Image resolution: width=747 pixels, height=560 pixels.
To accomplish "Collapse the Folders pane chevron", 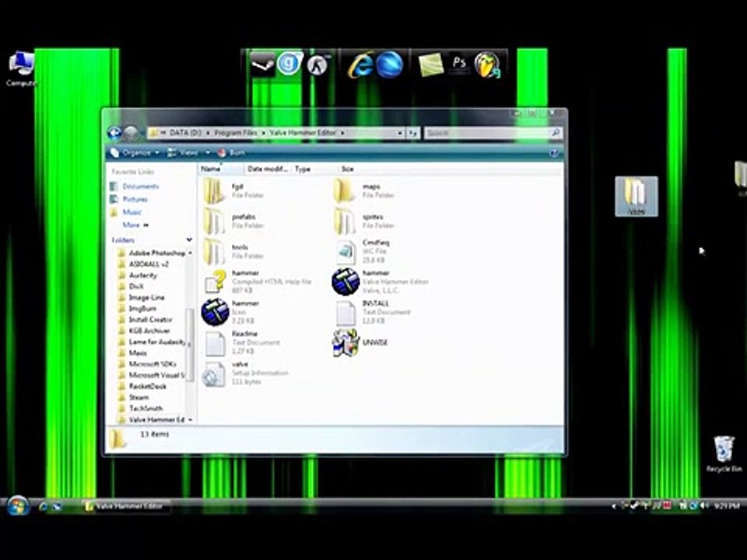I will 189,240.
